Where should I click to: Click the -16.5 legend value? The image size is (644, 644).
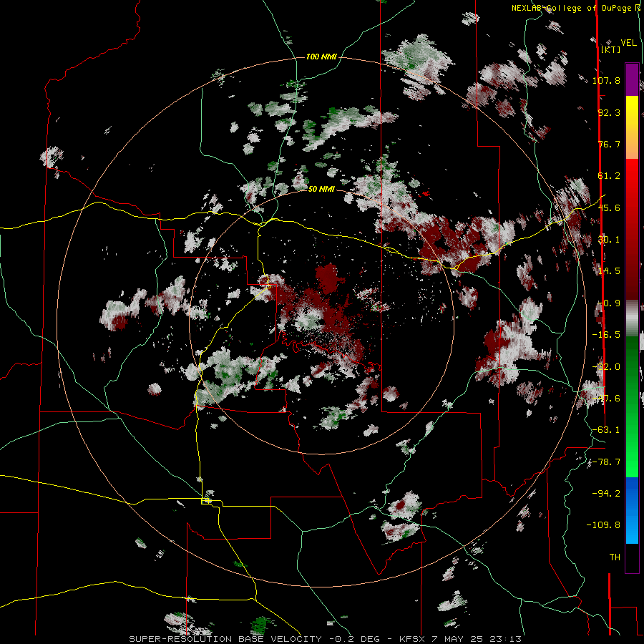click(607, 335)
